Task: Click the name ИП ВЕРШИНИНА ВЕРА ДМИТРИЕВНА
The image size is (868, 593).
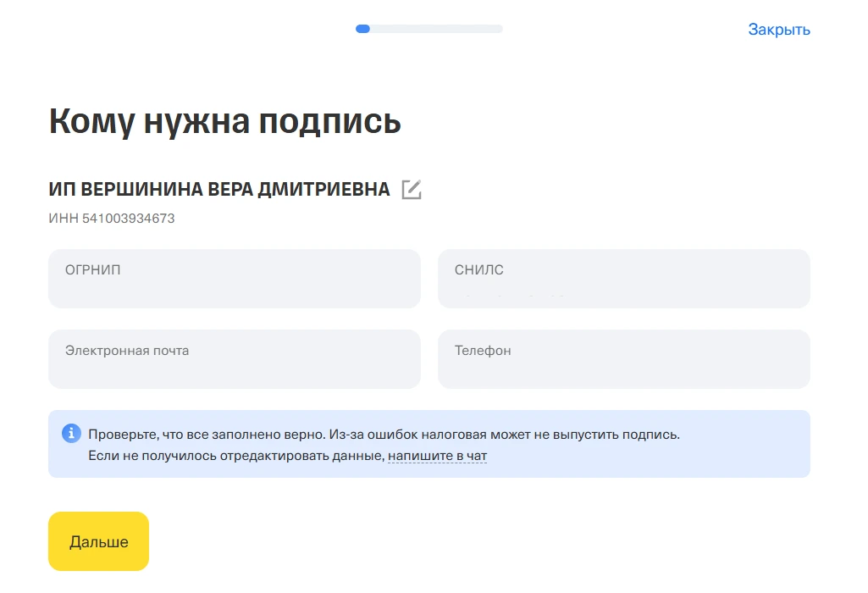Action: pyautogui.click(x=219, y=190)
